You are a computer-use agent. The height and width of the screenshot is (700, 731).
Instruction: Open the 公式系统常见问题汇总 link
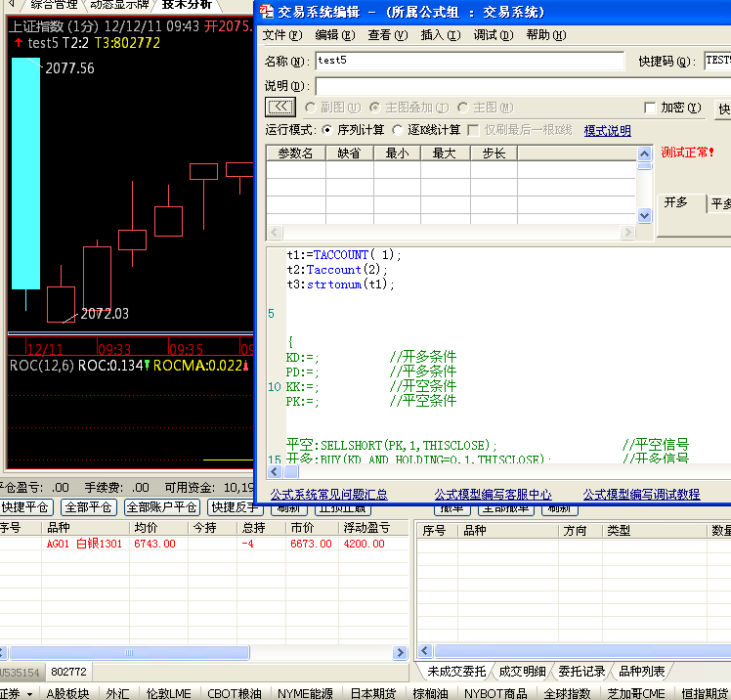[x=328, y=495]
